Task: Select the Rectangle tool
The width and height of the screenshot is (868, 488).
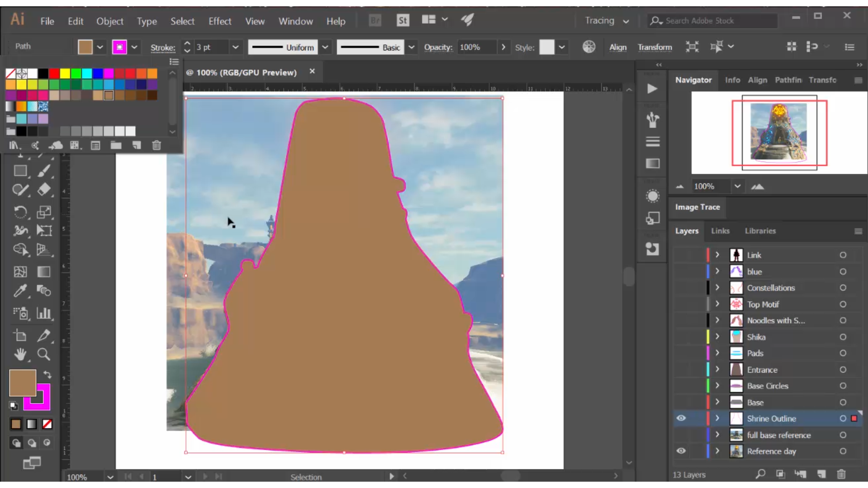Action: [20, 171]
